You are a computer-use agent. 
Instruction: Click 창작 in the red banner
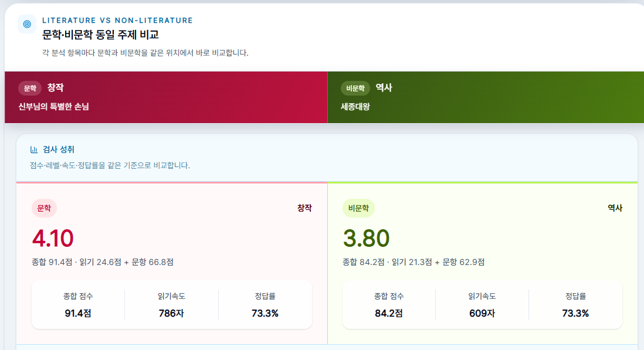point(56,87)
